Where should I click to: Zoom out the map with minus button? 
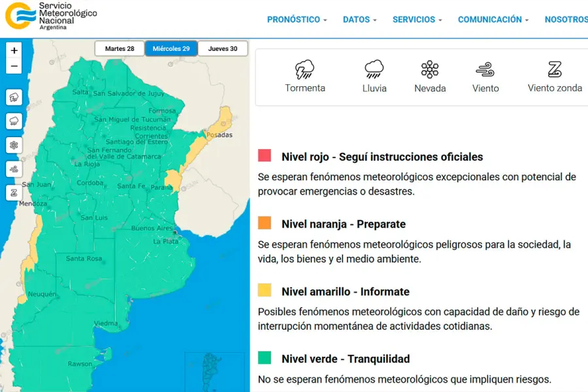14,67
